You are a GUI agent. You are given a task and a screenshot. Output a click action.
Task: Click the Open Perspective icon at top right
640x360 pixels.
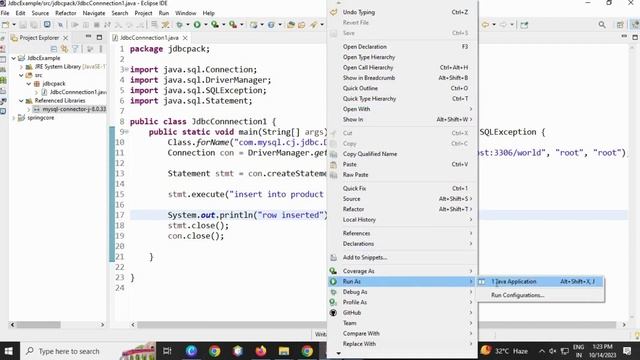coord(620,25)
